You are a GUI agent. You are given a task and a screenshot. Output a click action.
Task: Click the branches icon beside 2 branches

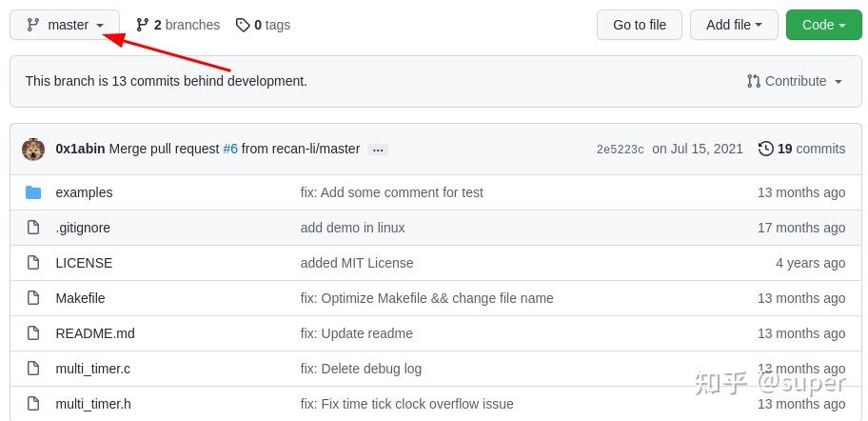point(143,25)
